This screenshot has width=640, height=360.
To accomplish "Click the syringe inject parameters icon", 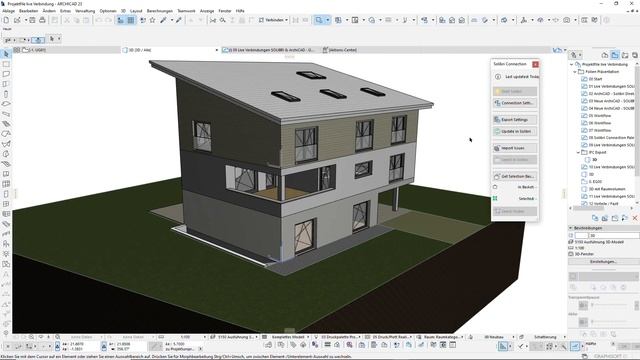I will tap(178, 20).
